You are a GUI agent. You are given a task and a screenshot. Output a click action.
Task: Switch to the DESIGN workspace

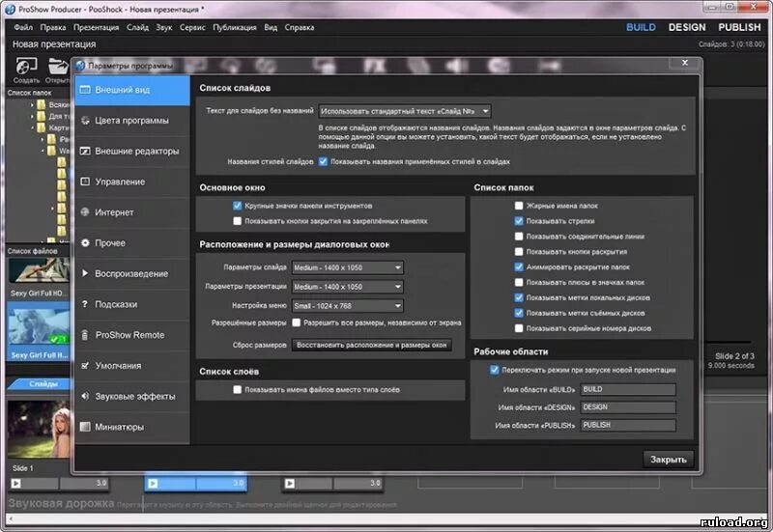click(687, 27)
